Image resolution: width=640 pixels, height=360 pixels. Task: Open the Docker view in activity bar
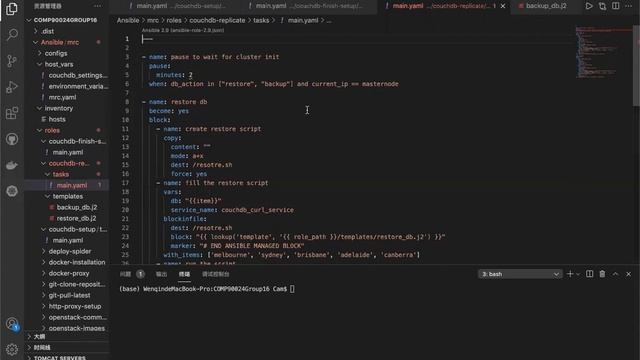pyautogui.click(x=12, y=165)
